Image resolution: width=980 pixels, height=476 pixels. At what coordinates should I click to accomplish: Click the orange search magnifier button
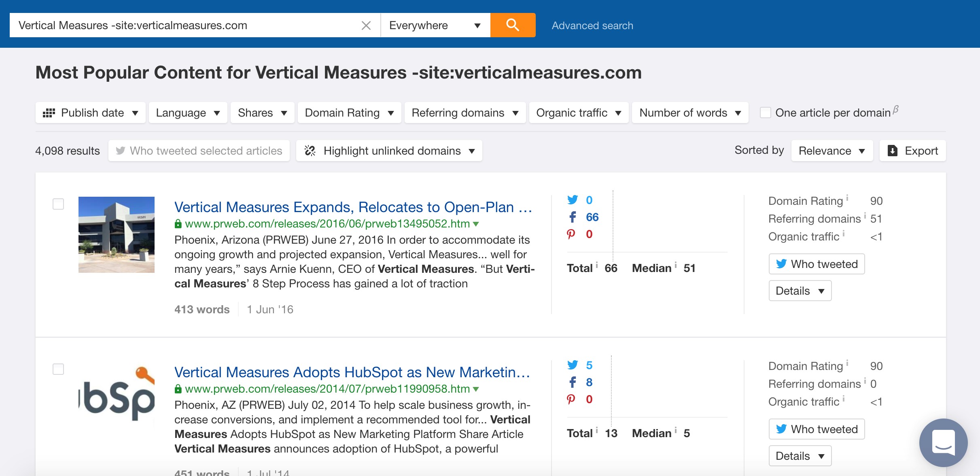click(x=513, y=25)
